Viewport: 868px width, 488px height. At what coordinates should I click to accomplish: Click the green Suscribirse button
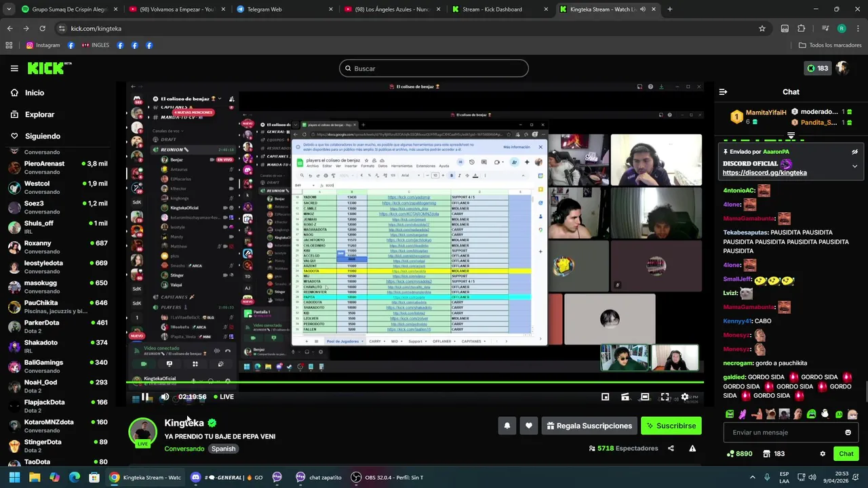tap(671, 426)
